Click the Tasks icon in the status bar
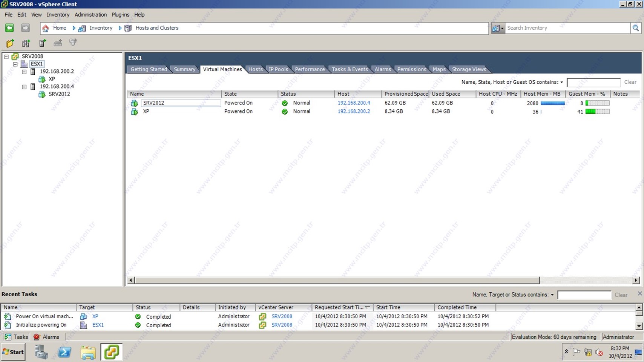 (8, 337)
